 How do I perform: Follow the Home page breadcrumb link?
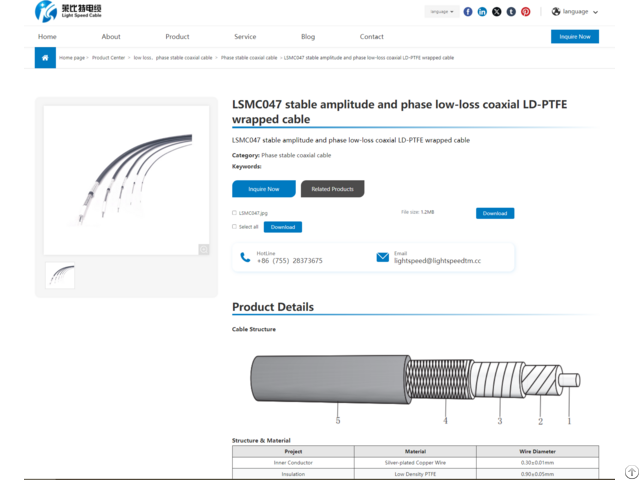click(x=72, y=58)
